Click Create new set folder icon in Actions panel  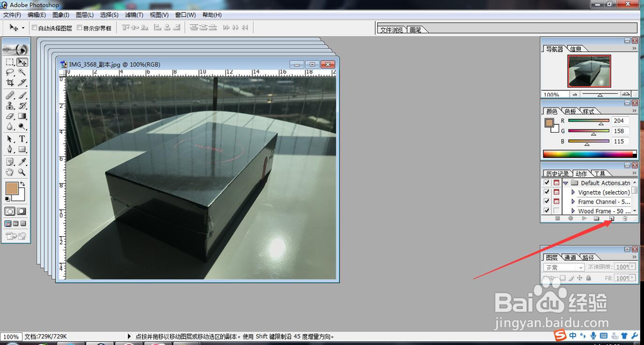[x=597, y=218]
